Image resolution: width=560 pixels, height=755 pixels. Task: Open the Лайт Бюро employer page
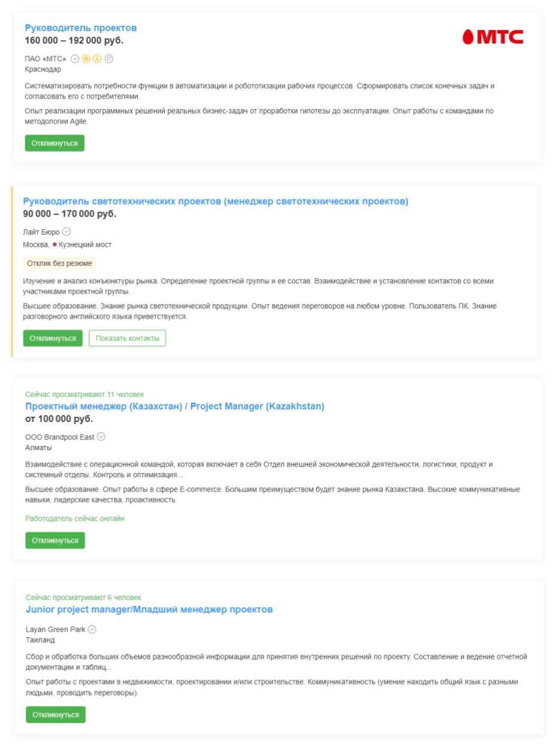(41, 232)
